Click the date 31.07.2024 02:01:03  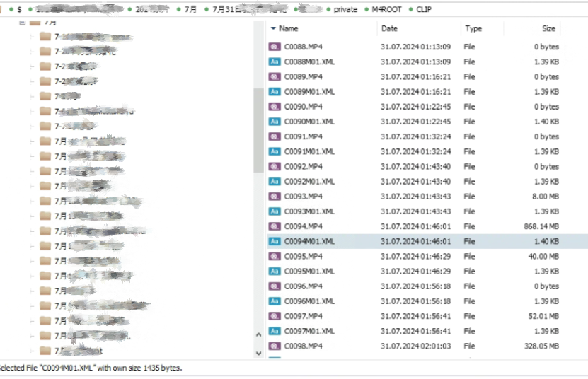pos(415,346)
